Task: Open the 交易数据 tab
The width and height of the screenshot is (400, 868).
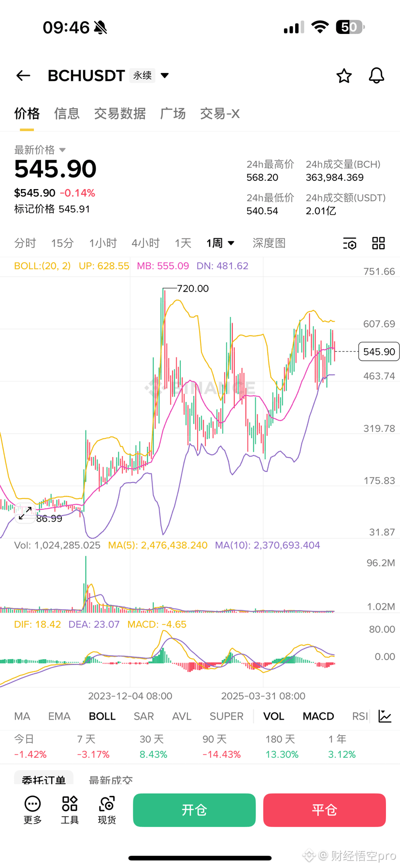Action: [120, 114]
